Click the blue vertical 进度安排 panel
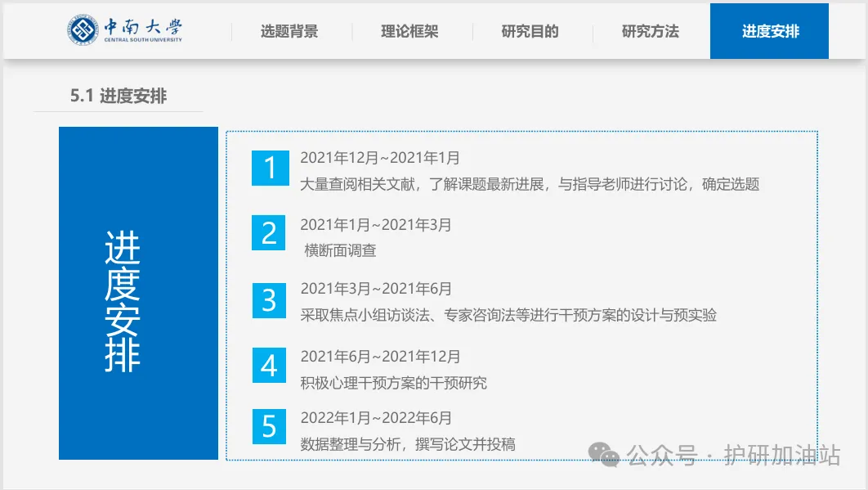868x490 pixels. 138,293
